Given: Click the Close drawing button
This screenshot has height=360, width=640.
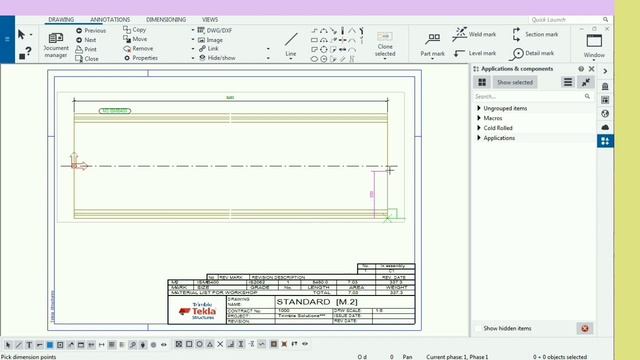Looking at the screenshot, I should (x=87, y=59).
